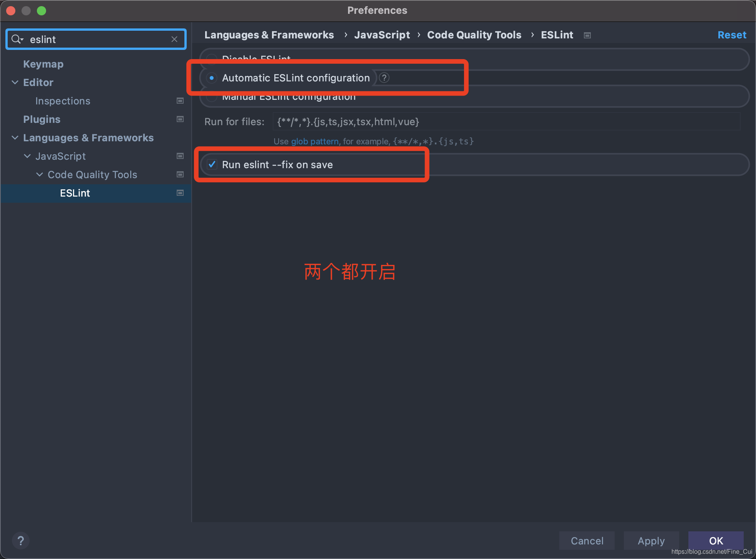The image size is (756, 559).
Task: Click the Reset link
Action: point(731,35)
